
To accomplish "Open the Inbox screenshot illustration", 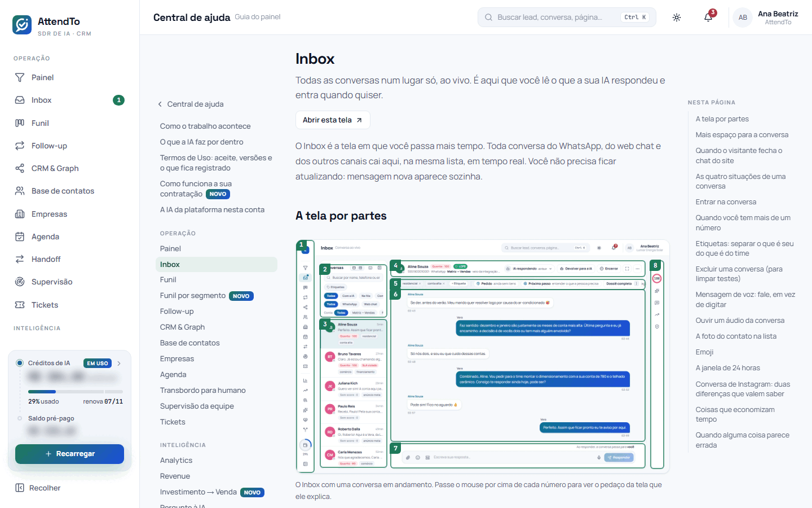I will point(483,356).
